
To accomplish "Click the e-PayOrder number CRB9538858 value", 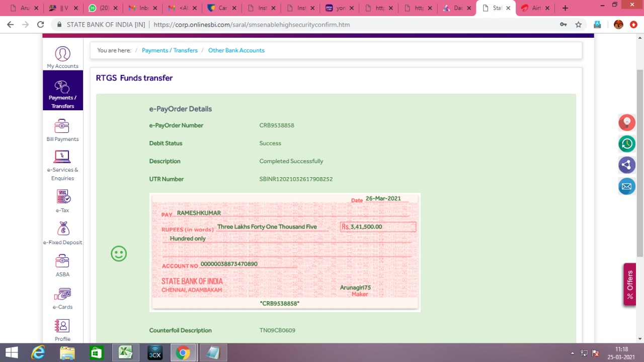I will 277,125.
